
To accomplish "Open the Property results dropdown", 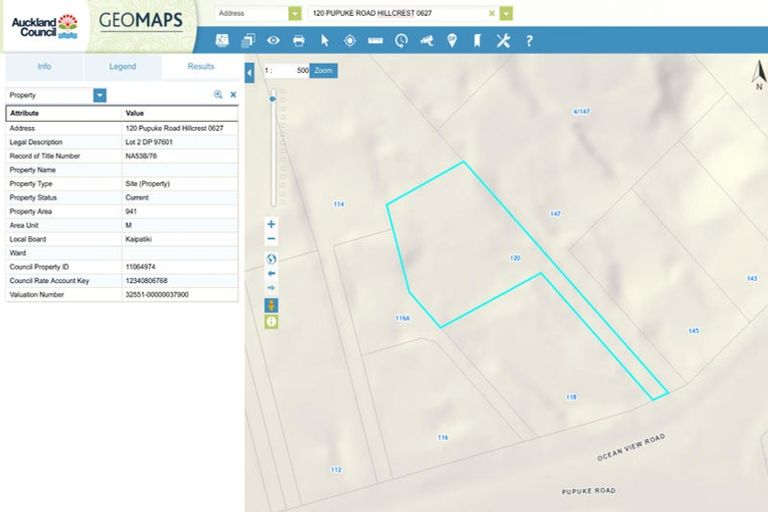I will tap(100, 95).
